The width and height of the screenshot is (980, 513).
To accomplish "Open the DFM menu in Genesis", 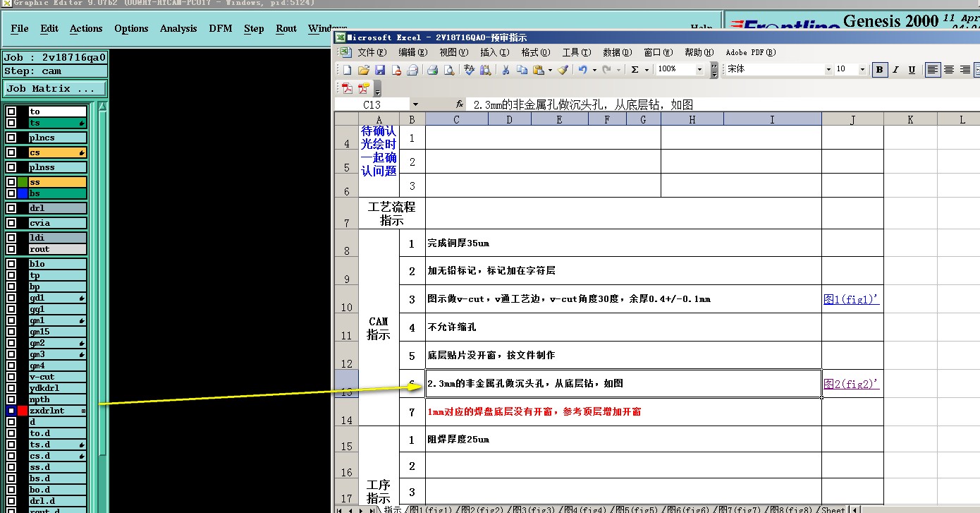I will tap(220, 29).
